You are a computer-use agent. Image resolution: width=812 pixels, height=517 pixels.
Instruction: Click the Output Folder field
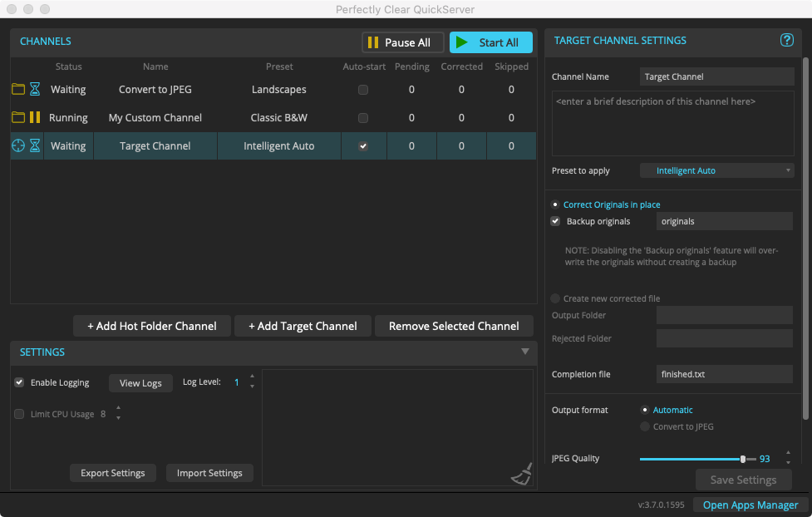tap(725, 315)
